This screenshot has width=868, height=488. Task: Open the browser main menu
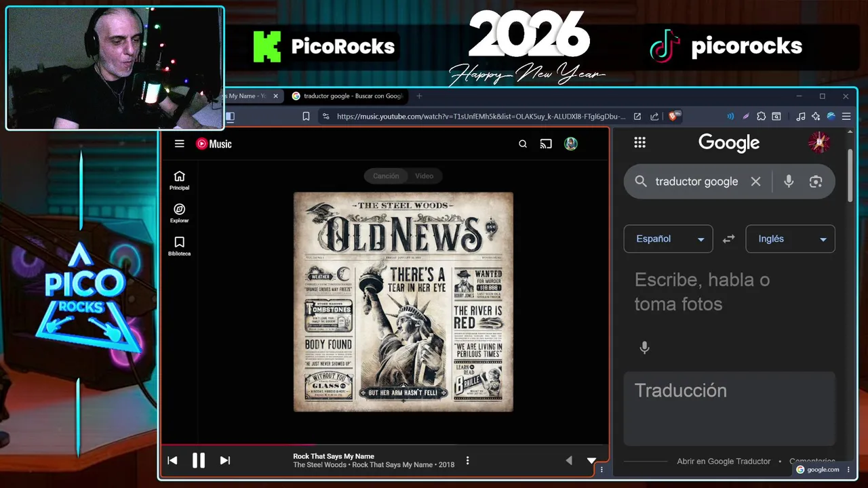click(x=846, y=117)
